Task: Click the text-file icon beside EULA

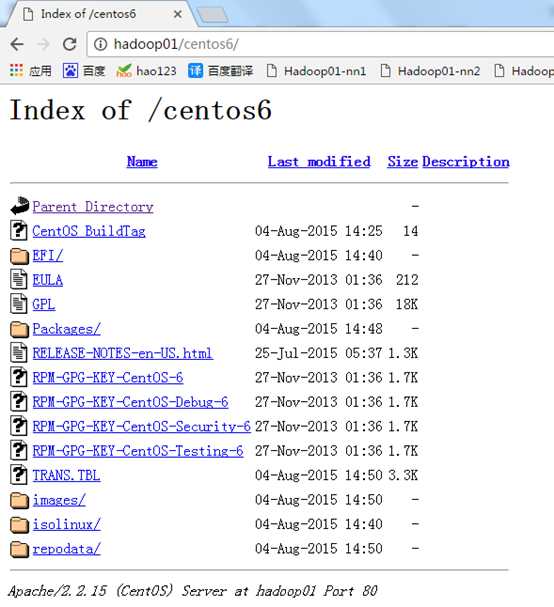Action: (19, 279)
